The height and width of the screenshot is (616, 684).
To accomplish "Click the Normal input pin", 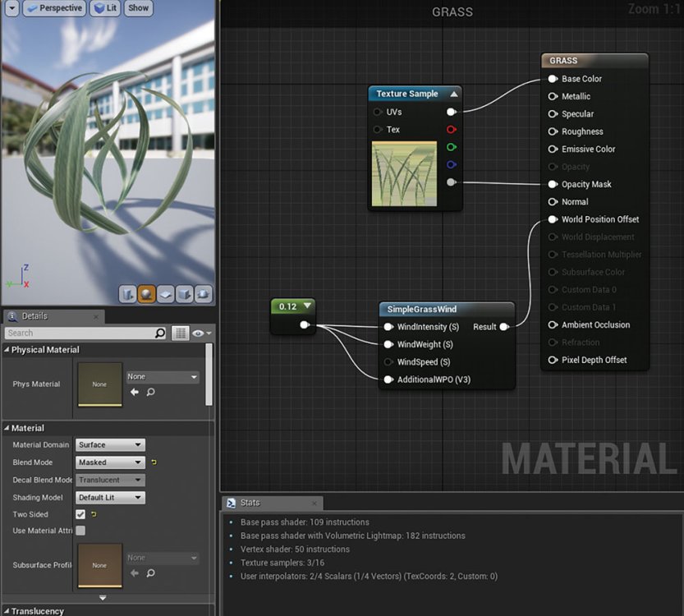I will tap(553, 202).
